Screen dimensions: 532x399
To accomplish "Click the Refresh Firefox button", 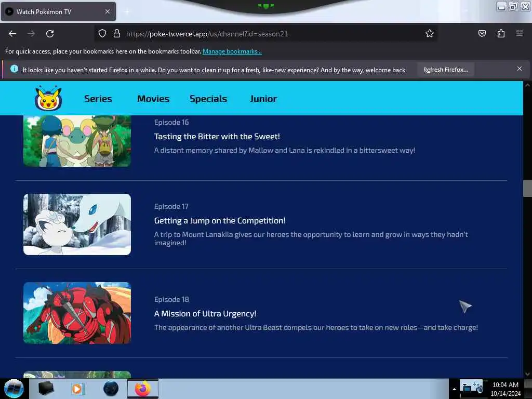I will [445, 70].
